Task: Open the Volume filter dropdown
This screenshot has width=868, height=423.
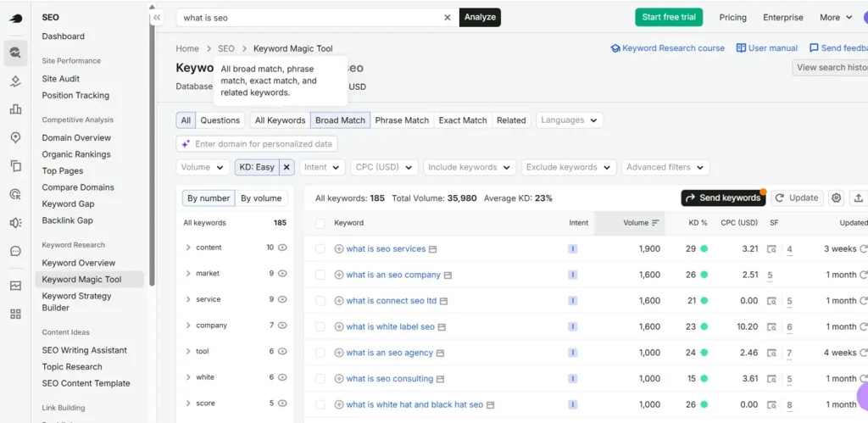Action: coord(203,167)
